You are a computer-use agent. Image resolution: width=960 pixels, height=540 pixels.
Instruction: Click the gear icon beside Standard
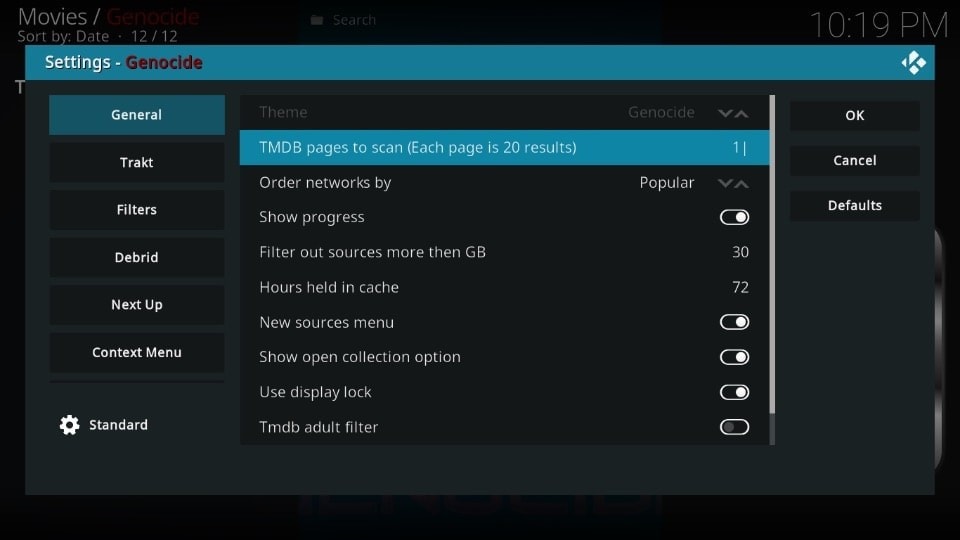tap(70, 425)
